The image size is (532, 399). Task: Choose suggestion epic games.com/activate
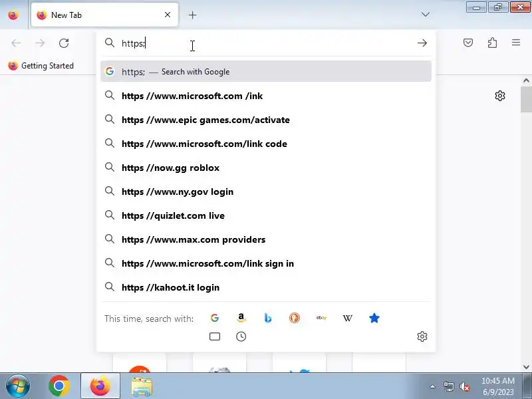pyautogui.click(x=265, y=120)
